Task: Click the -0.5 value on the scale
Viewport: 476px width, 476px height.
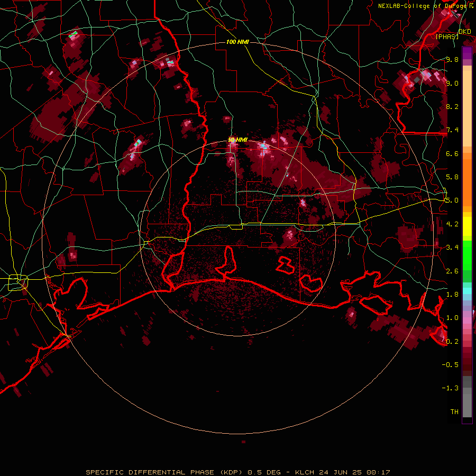Action: pos(450,365)
